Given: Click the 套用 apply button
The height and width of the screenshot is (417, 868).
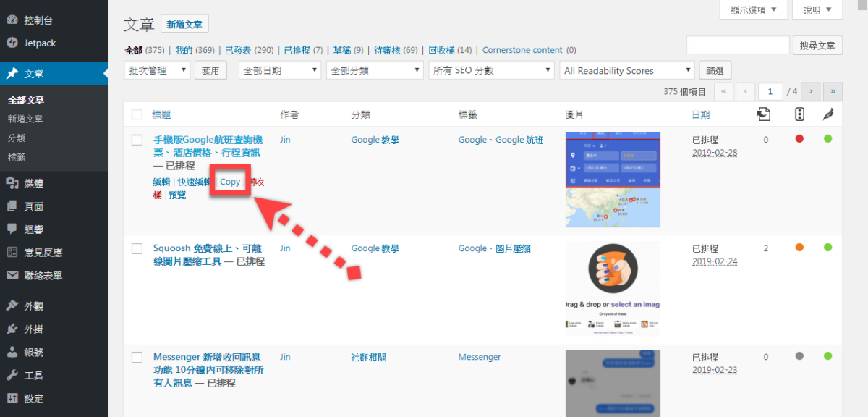Looking at the screenshot, I should click(x=210, y=70).
